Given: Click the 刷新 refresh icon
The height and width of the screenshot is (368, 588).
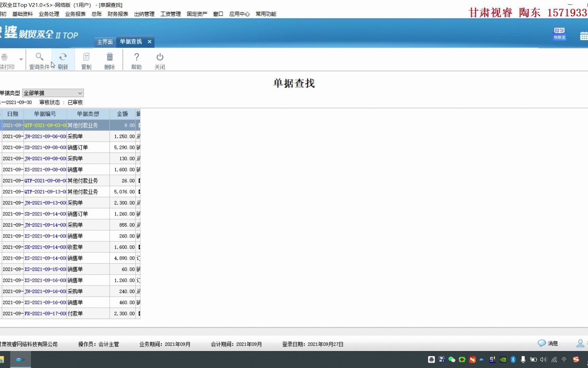Looking at the screenshot, I should click(63, 57).
